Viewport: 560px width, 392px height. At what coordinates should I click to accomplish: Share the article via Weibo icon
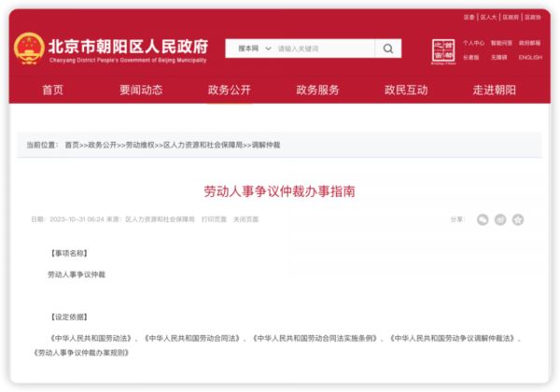500,219
